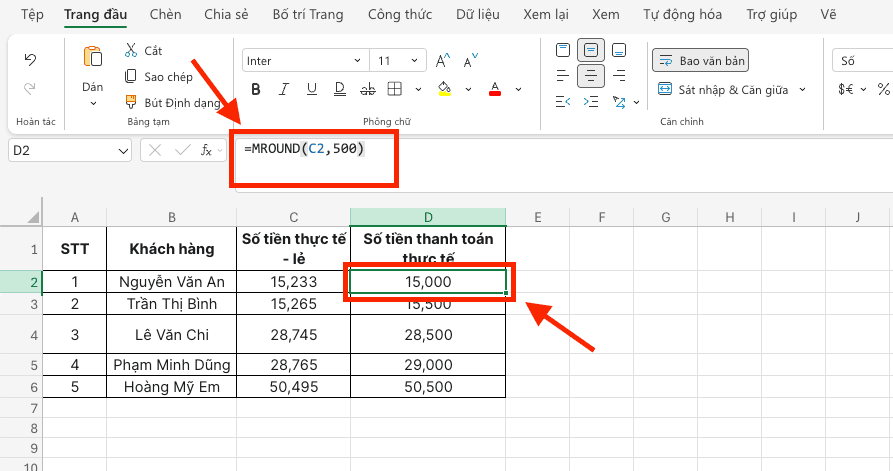Open the font color dropdown arrow
Screen dimensions: 893x471
coord(518,89)
